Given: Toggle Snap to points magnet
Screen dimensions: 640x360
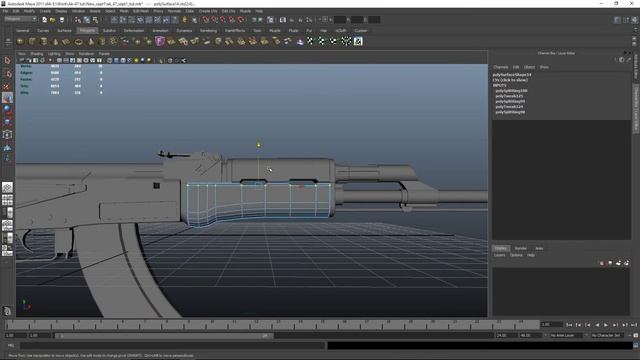Looking at the screenshot, I should pos(223,20).
